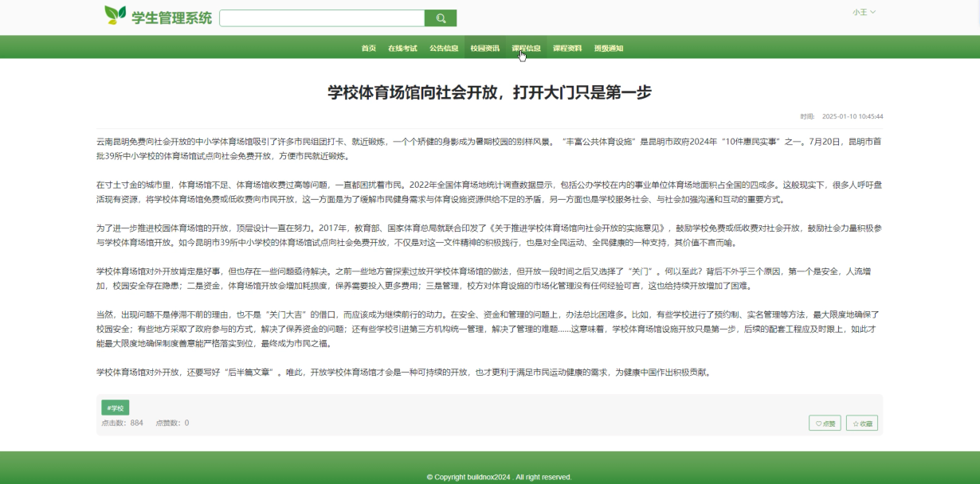Click the paragraph starting 在寸土寸金的城市里

click(489, 192)
